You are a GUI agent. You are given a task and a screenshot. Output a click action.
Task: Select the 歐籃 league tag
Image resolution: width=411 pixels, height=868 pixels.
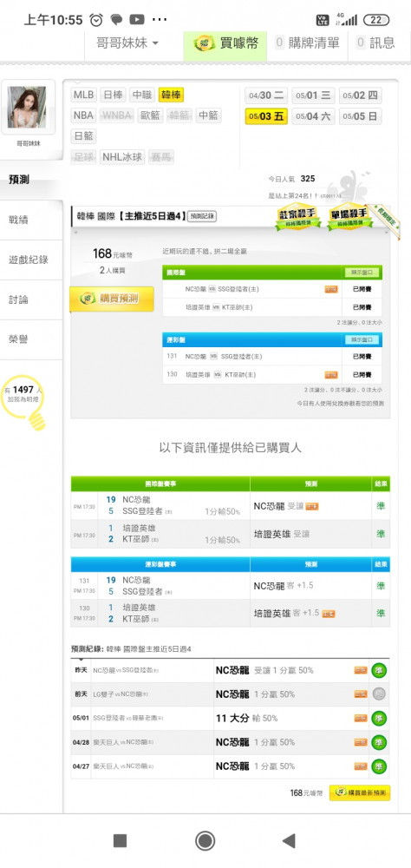tap(151, 115)
